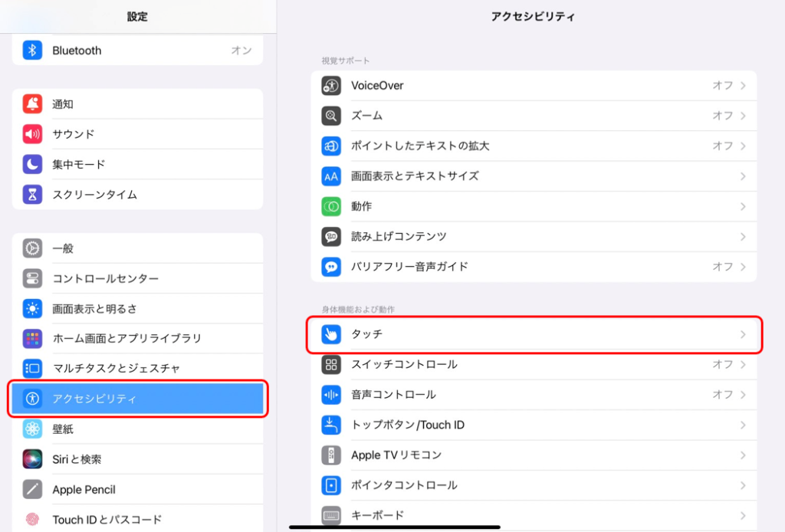Tap the Apple Pencil icon
The width and height of the screenshot is (785, 532).
coord(32,489)
